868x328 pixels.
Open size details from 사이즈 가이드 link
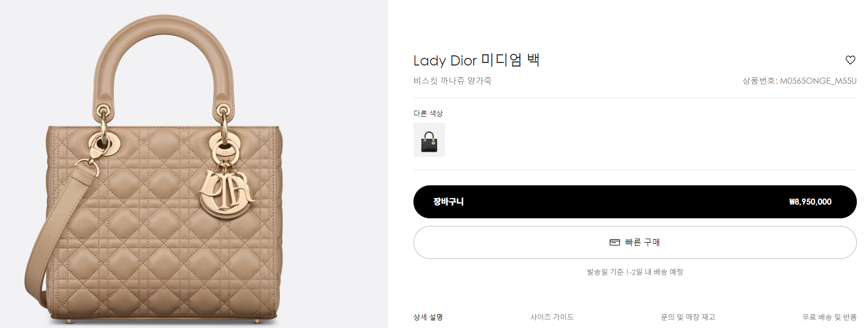552,316
